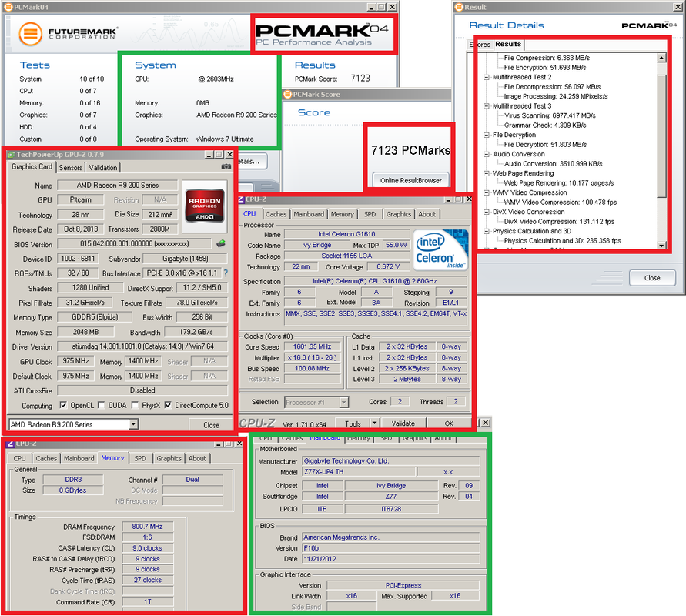Open About tab in CPU-Z Memory window
Viewport: 686px width, 616px height.
click(x=197, y=458)
